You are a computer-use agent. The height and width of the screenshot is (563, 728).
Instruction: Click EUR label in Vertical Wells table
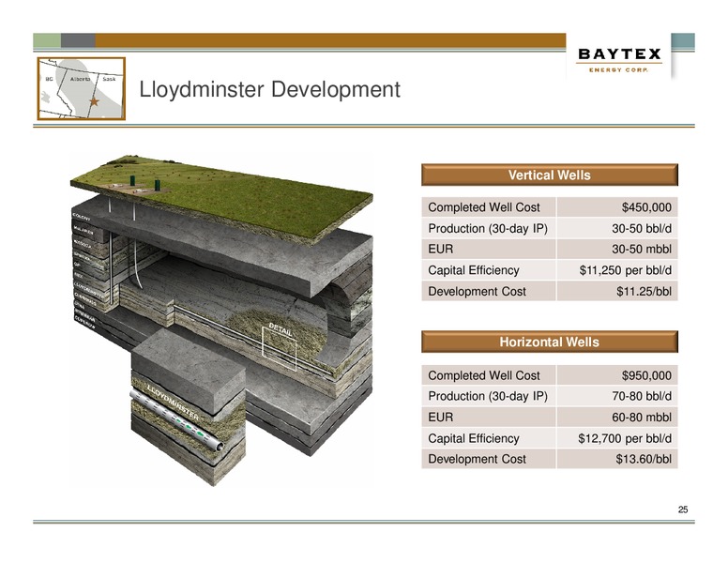[440, 250]
